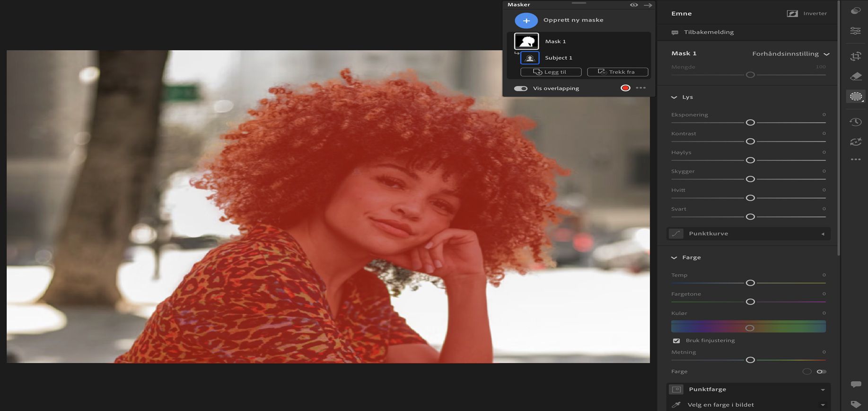Click the red overlay color swatch
Viewport: 868px width, 411px height.
click(625, 88)
